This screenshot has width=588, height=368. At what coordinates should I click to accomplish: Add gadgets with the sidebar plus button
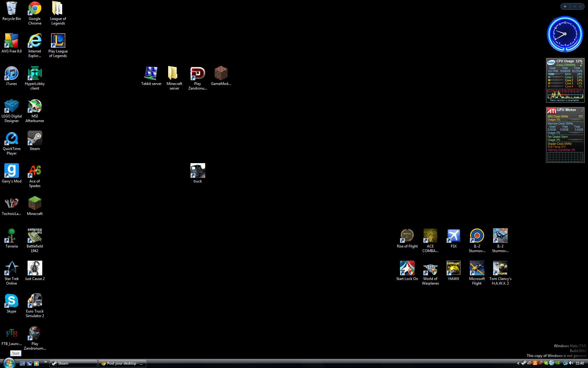click(565, 6)
